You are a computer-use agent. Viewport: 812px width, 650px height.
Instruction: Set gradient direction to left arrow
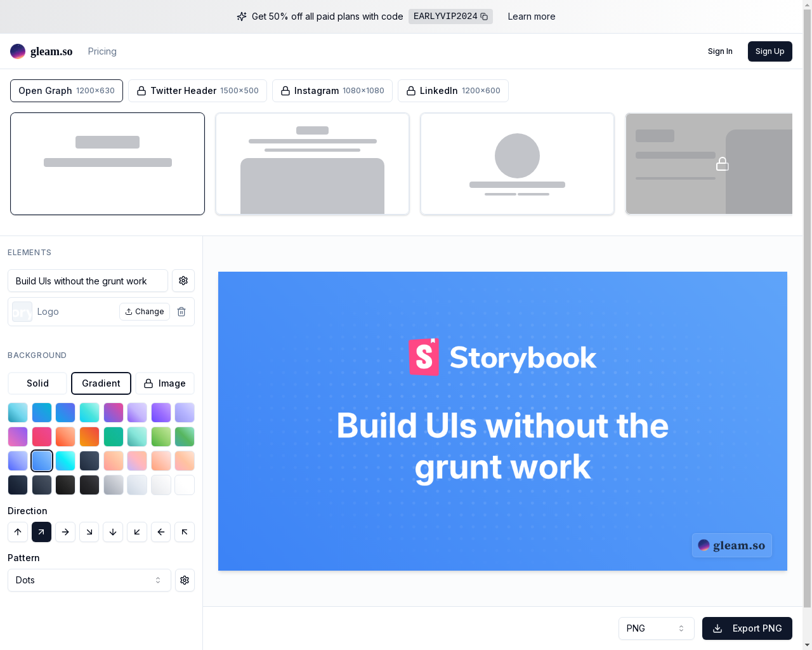[161, 532]
